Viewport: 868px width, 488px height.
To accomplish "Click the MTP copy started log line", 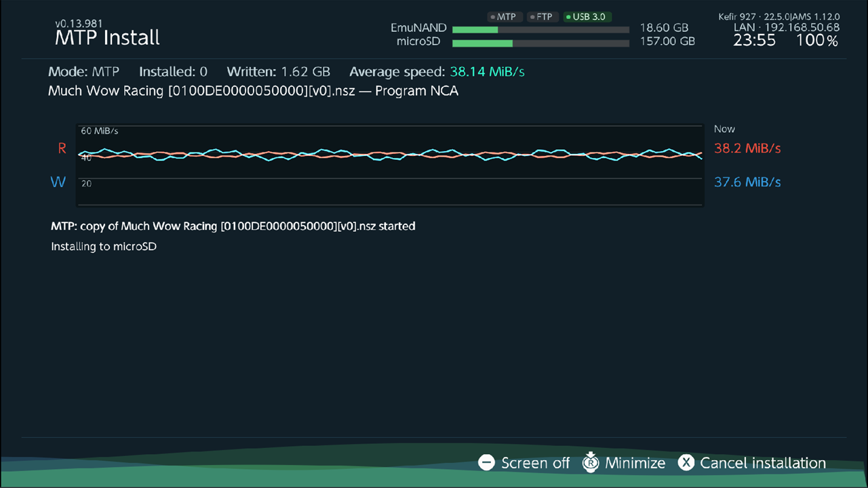I will (233, 226).
